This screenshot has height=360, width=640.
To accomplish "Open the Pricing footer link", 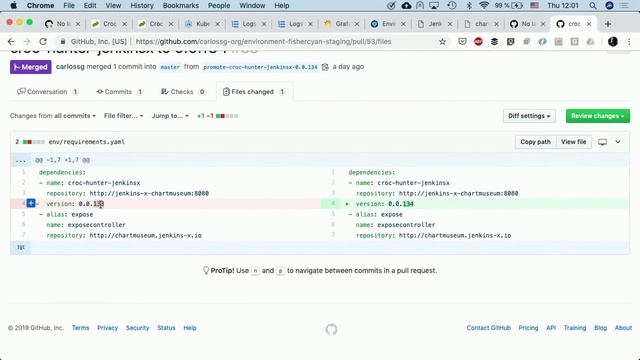I will point(528,328).
